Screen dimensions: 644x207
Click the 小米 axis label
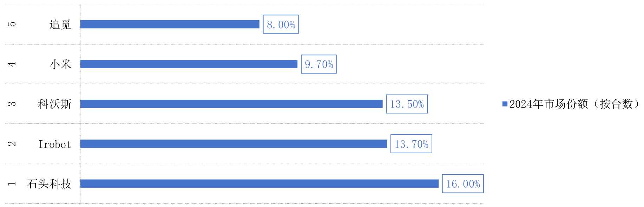click(60, 64)
